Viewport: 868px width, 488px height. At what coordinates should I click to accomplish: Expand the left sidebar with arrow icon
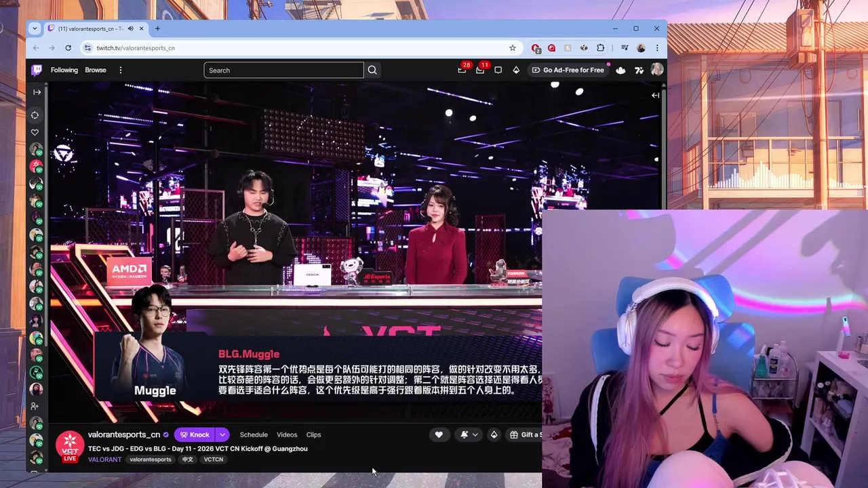tap(37, 92)
